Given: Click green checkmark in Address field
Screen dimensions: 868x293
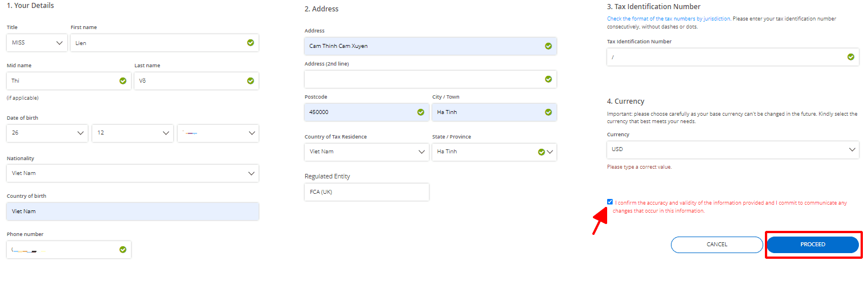Looking at the screenshot, I should tap(548, 46).
